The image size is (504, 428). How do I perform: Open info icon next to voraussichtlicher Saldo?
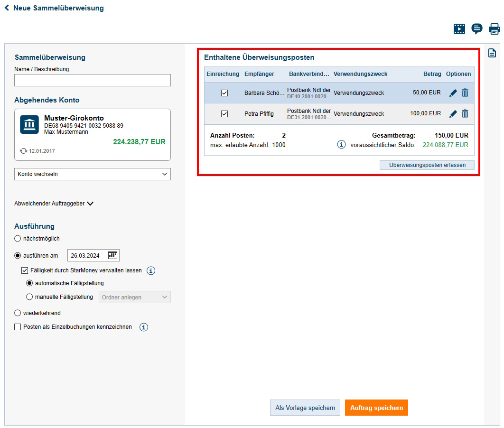point(341,145)
